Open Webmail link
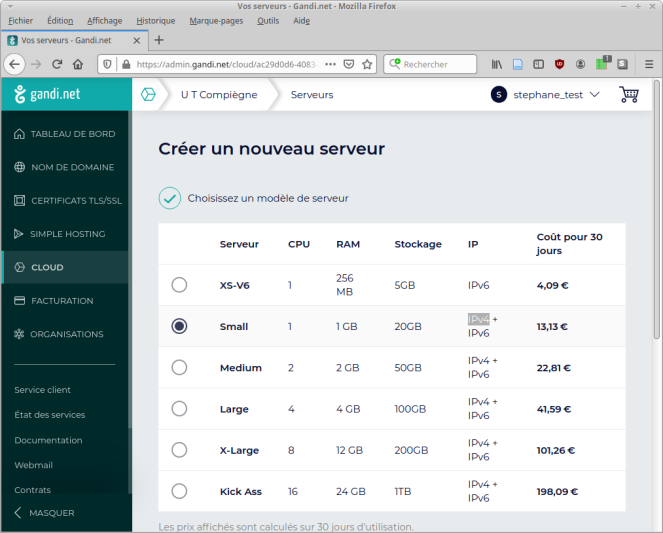 tap(33, 465)
